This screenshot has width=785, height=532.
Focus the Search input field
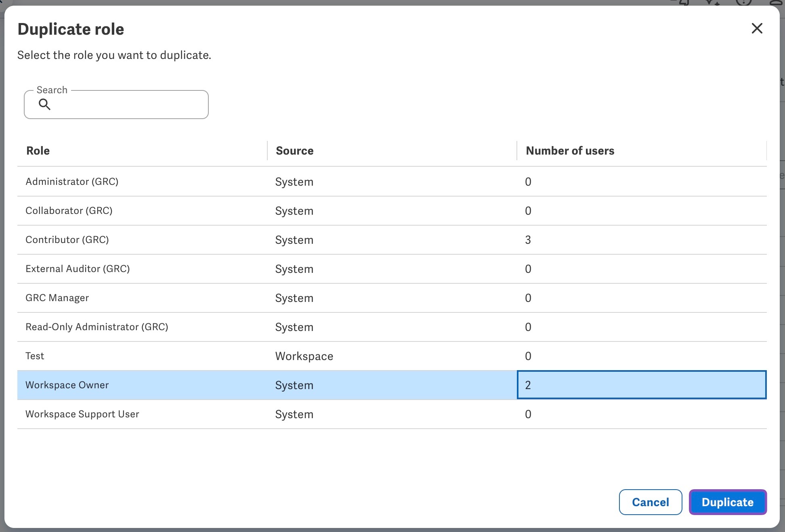116,105
